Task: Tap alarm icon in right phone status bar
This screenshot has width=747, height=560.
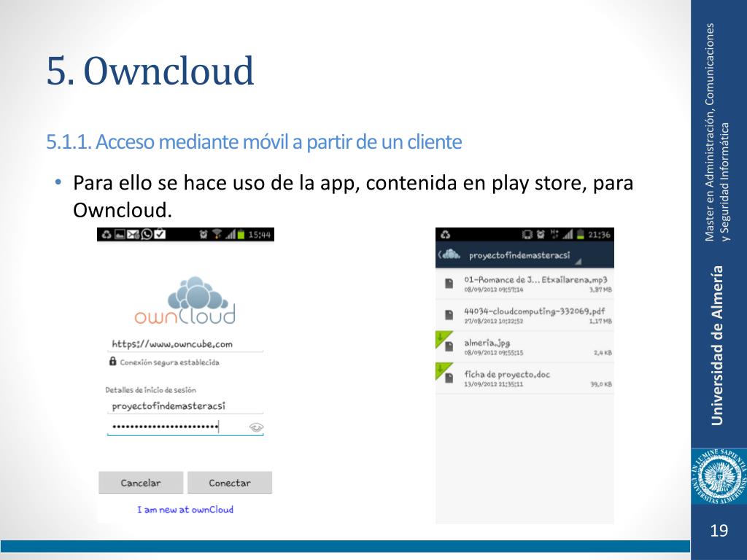Action: pos(541,234)
